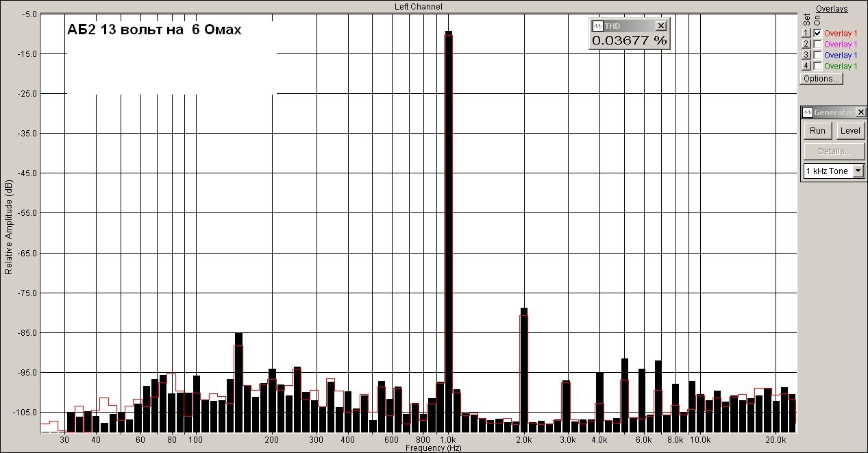
Task: Expand the 1 kHz Tone dropdown arrow
Action: point(858,171)
